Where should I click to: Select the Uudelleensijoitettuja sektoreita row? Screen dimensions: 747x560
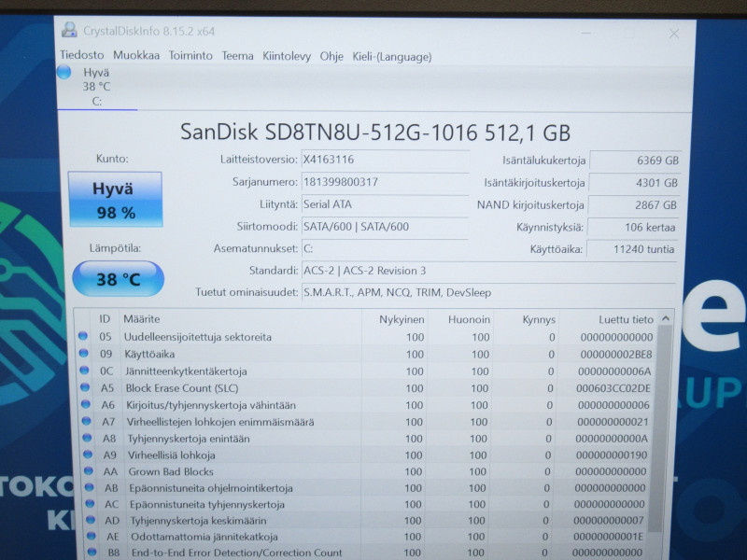tap(366, 337)
